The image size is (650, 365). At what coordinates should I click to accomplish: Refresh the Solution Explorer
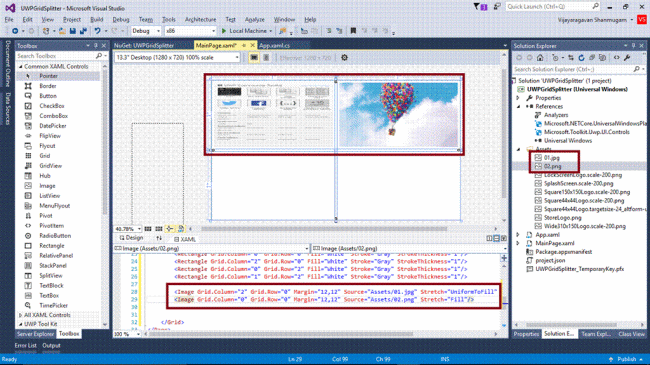pyautogui.click(x=581, y=58)
